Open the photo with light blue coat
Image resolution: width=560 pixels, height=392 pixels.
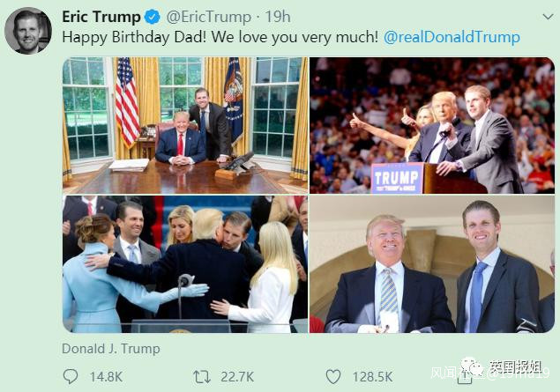click(185, 264)
